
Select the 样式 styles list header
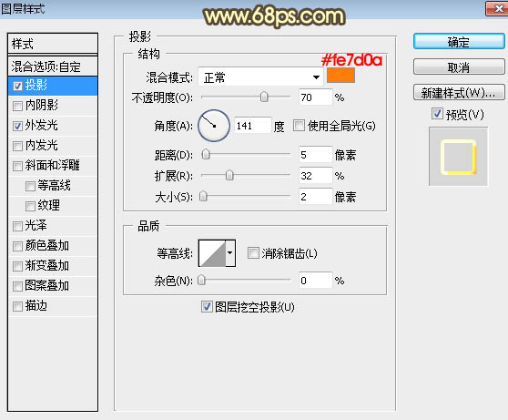(x=53, y=44)
